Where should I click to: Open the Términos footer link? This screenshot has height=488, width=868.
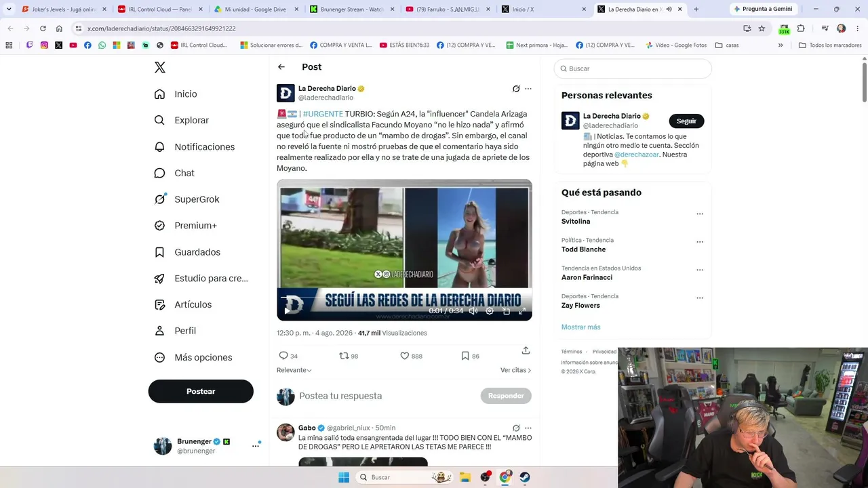pyautogui.click(x=572, y=352)
